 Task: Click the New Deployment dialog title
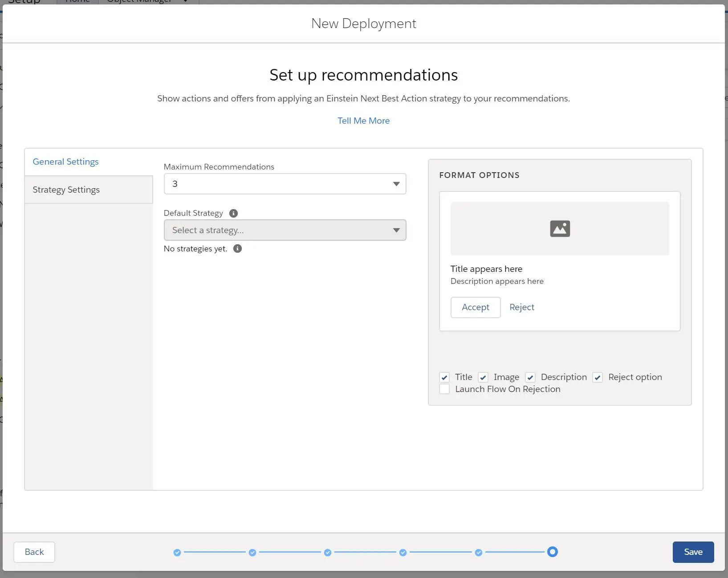364,24
